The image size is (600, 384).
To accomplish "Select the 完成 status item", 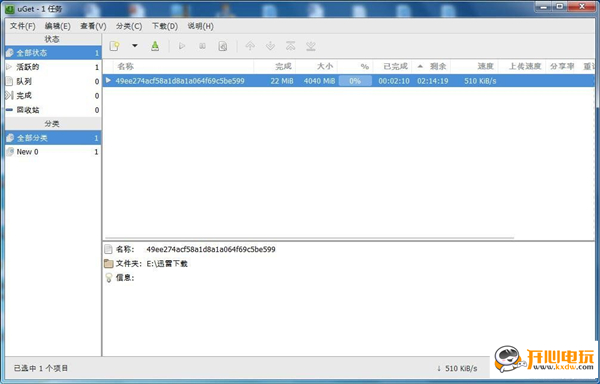I will coord(53,96).
